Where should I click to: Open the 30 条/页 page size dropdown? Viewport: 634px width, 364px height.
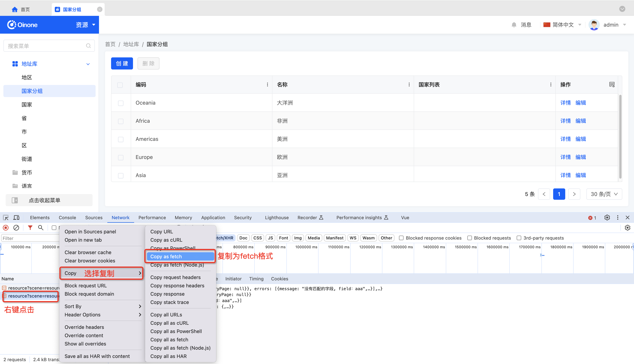[x=604, y=194]
